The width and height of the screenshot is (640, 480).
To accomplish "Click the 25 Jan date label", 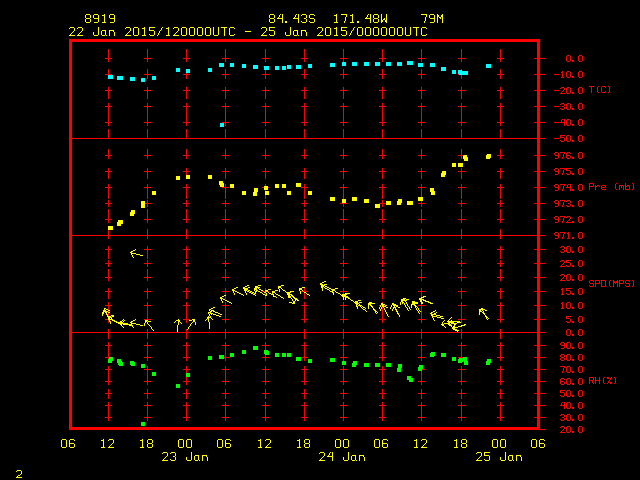I will (499, 457).
